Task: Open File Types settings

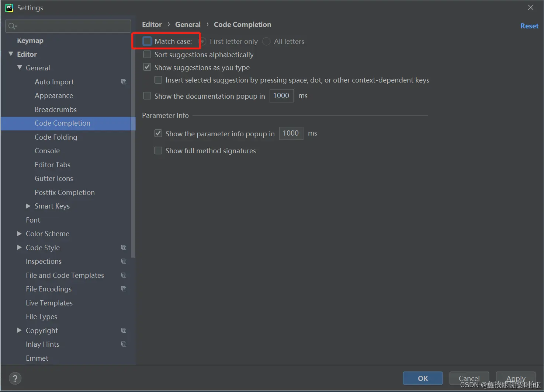Action: click(x=41, y=316)
